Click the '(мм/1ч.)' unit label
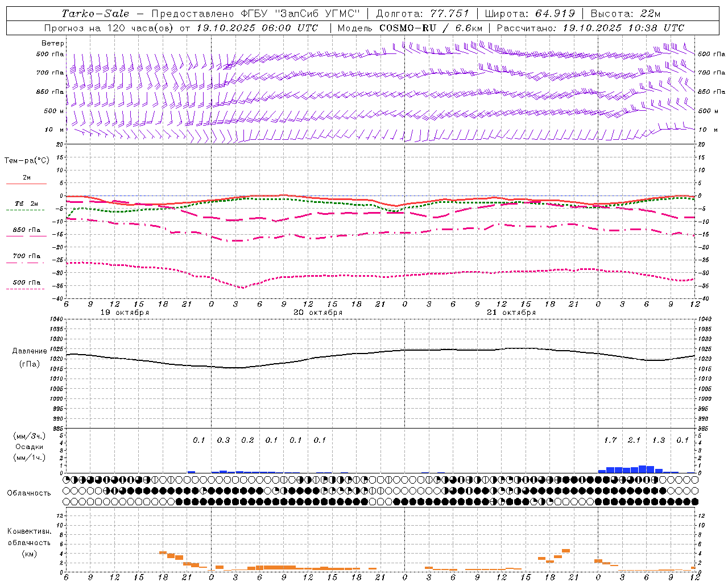This screenshot has height=582, width=728. pyautogui.click(x=30, y=458)
